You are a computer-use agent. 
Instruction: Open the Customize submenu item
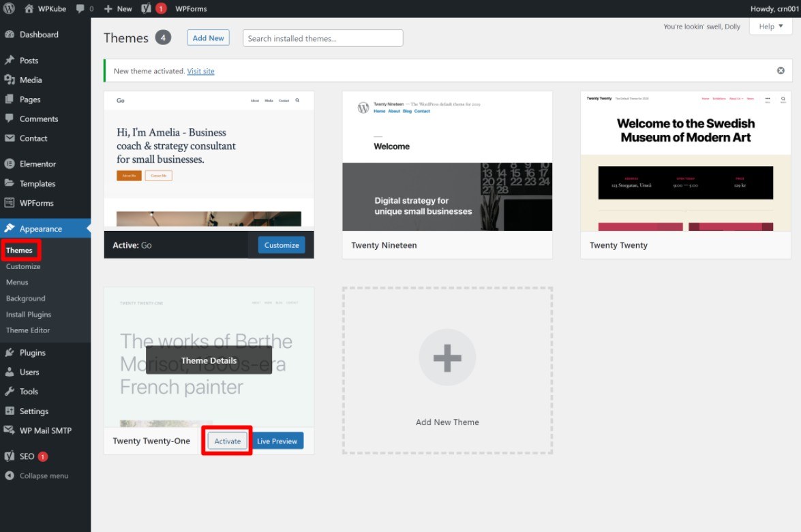(x=23, y=266)
